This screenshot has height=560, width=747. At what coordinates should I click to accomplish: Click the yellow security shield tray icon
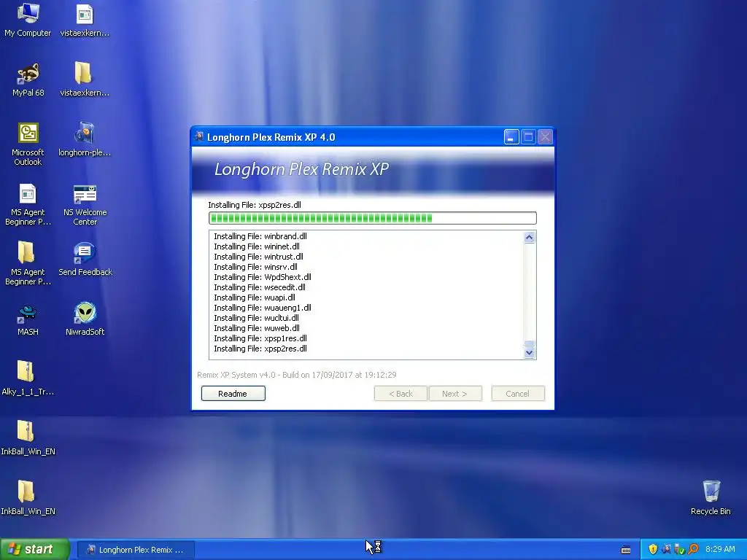pos(653,549)
